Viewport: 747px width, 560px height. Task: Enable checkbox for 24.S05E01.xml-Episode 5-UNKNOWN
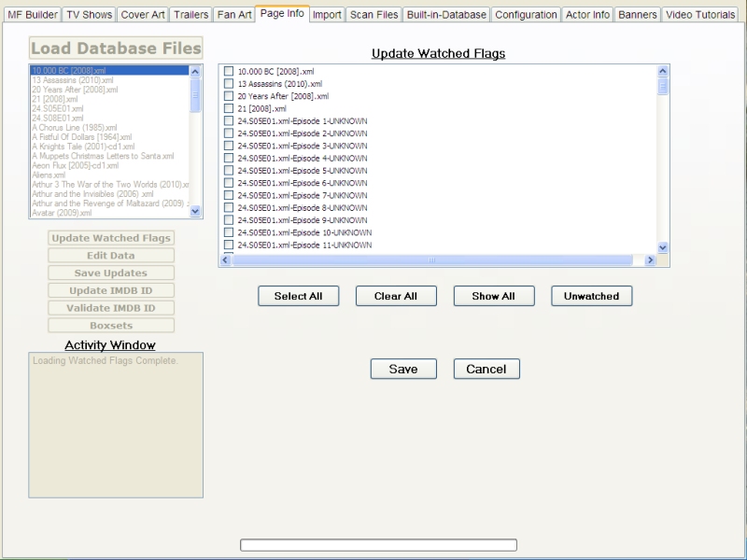pos(229,171)
